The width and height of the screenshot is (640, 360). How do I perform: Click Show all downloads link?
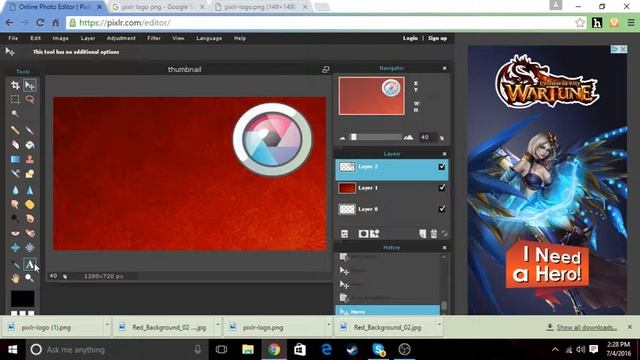(x=586, y=327)
